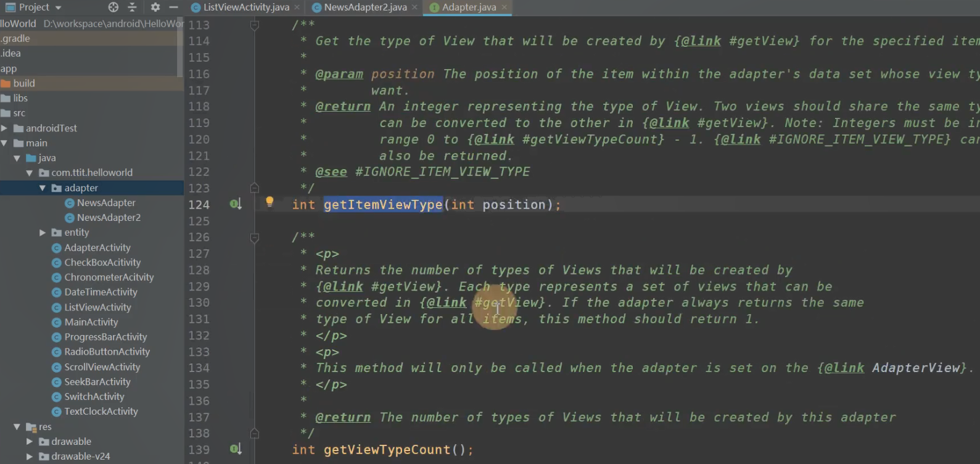The width and height of the screenshot is (980, 464).
Task: Click the lightbulb intention icon on line 124
Action: pyautogui.click(x=270, y=201)
